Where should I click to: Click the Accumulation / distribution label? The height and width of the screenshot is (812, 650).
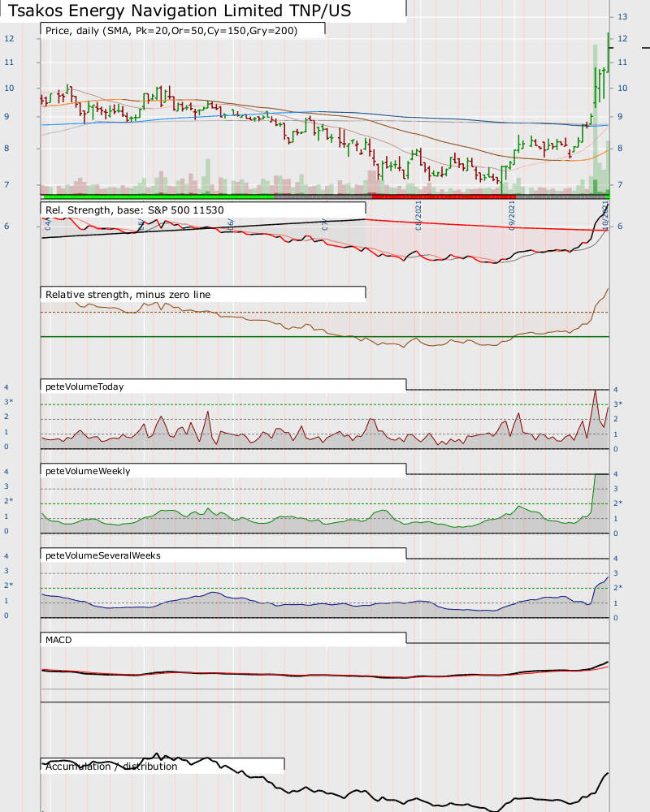point(111,767)
